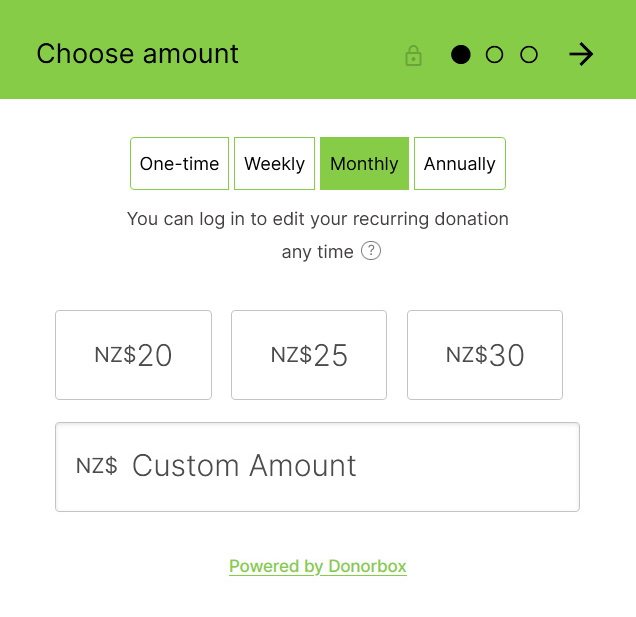Pick the NZ$20 donation amount
The image size is (636, 617).
pos(133,355)
